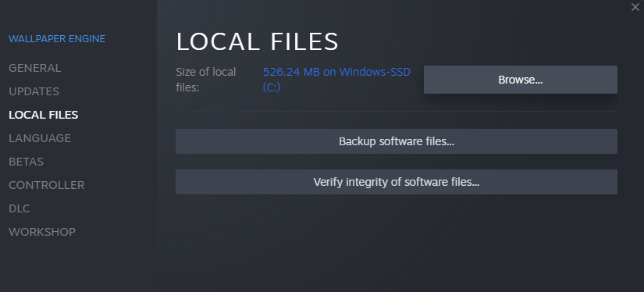Screen dimensions: 644x292
Task: Click the Wallpaper Engine title link
Action: 57,39
